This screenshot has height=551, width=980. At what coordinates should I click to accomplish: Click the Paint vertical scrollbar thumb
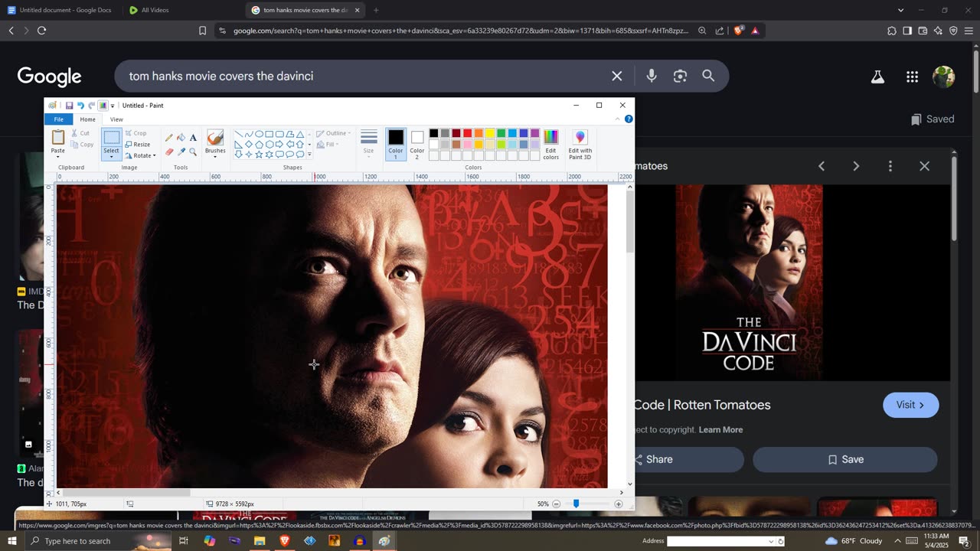[629, 223]
